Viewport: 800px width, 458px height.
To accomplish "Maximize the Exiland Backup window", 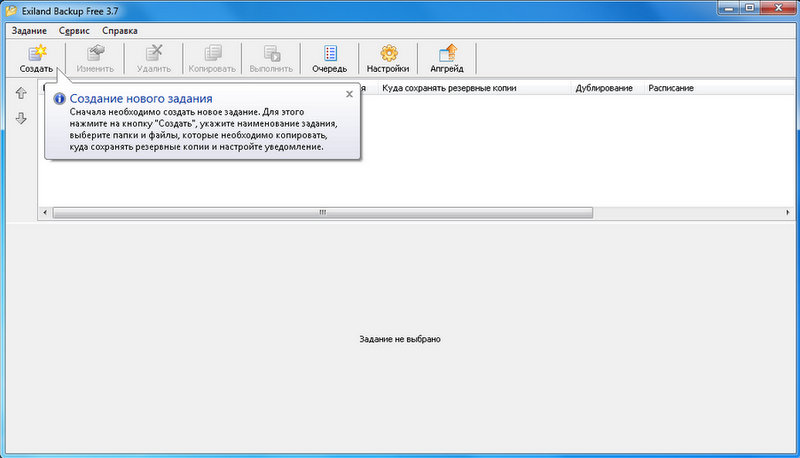I will (x=750, y=8).
